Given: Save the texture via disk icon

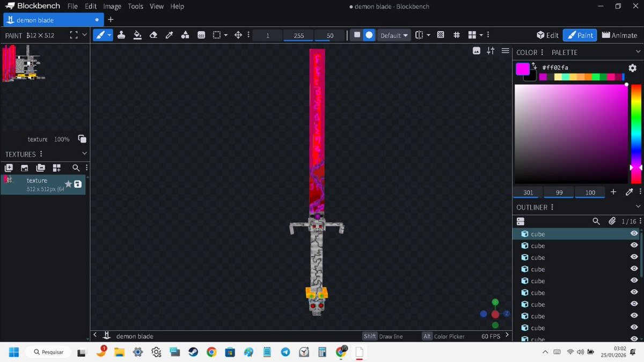Looking at the screenshot, I should click(x=78, y=184).
